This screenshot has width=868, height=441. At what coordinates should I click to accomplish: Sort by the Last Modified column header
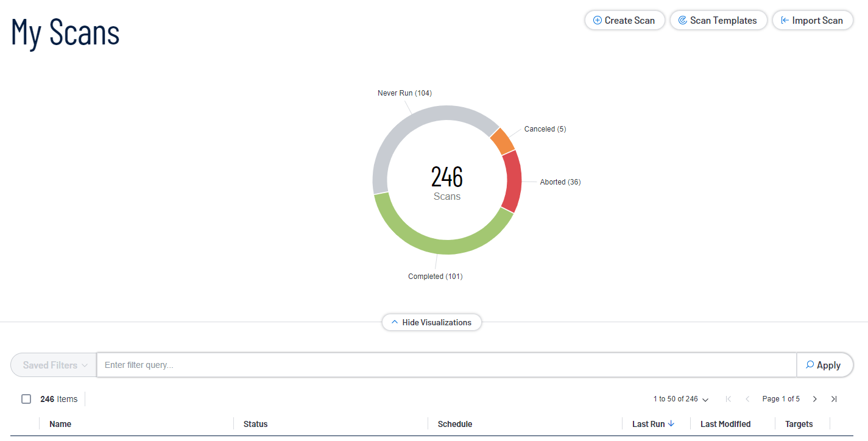click(x=725, y=423)
